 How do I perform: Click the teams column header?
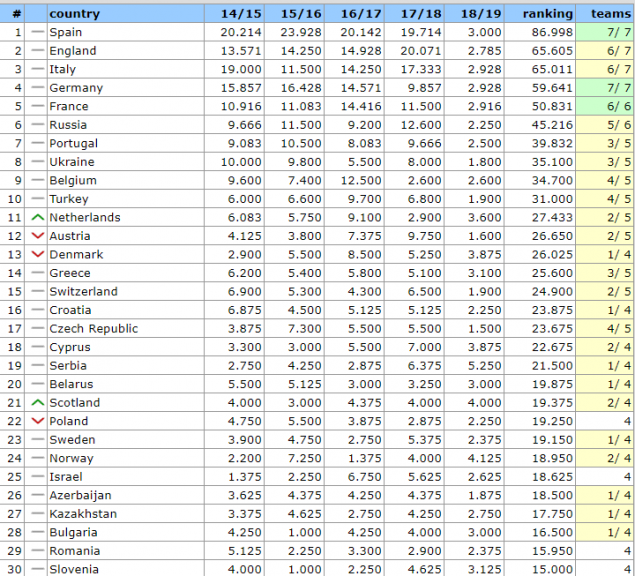(611, 14)
